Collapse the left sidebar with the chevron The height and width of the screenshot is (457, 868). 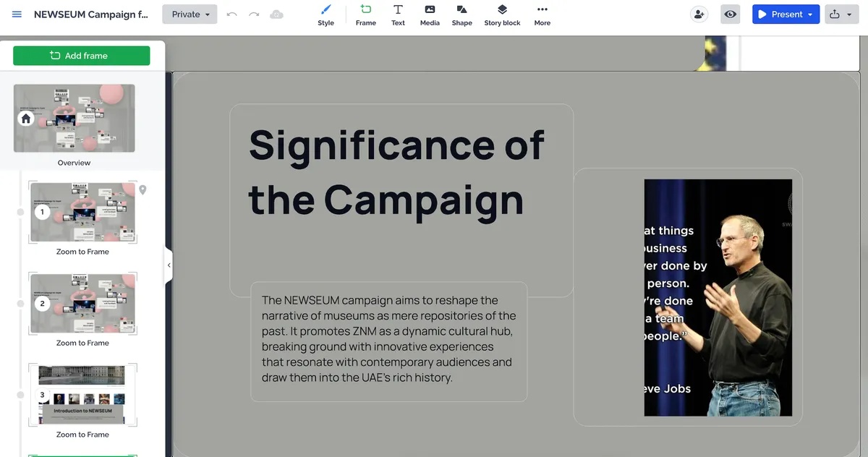point(169,265)
